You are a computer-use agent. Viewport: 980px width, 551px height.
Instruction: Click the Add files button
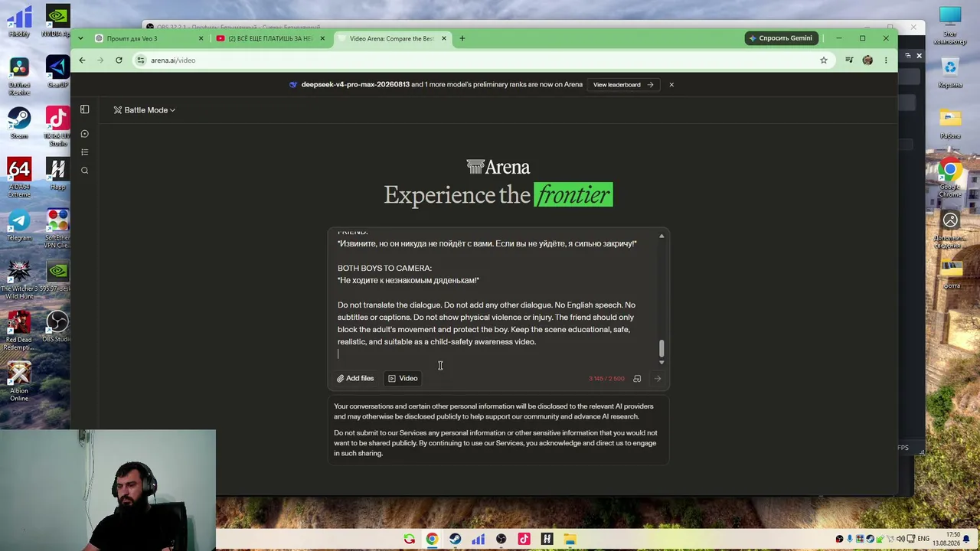[355, 378]
